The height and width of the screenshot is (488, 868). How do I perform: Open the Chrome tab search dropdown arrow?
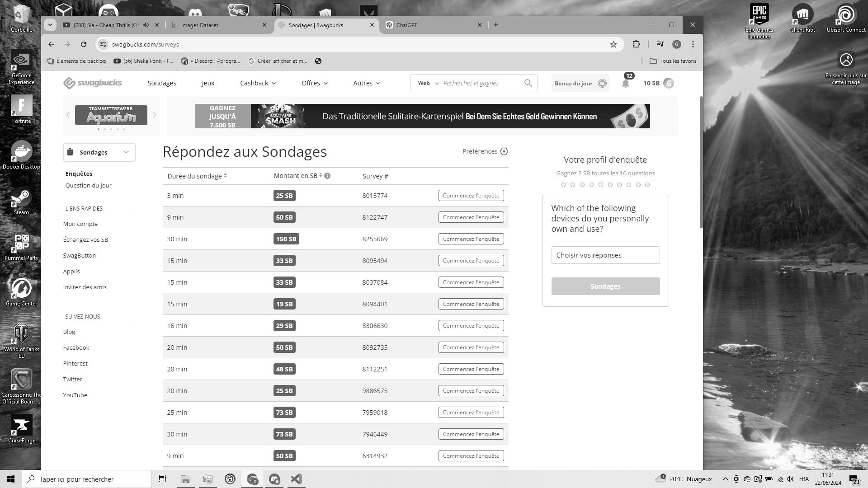pos(50,25)
